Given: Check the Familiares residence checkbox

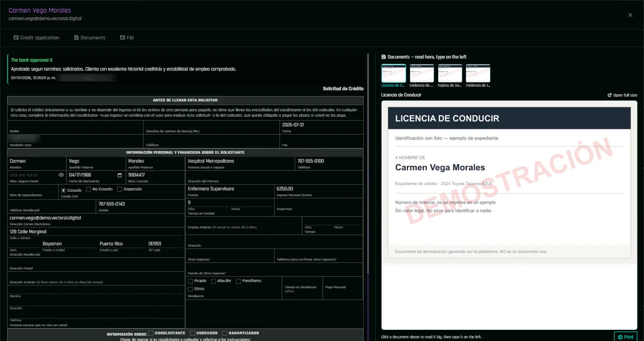Looking at the screenshot, I should tap(238, 281).
